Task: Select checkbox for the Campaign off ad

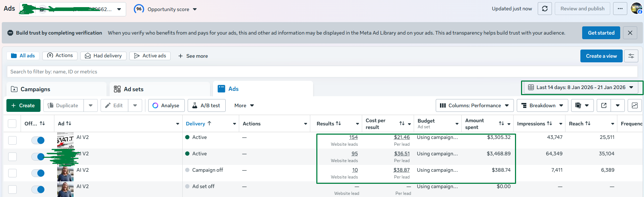Action: point(12,173)
